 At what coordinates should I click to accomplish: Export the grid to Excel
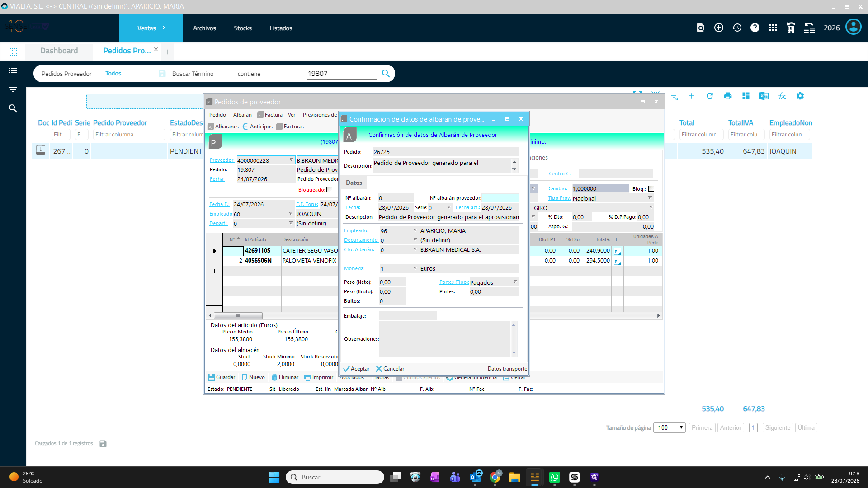(x=764, y=96)
